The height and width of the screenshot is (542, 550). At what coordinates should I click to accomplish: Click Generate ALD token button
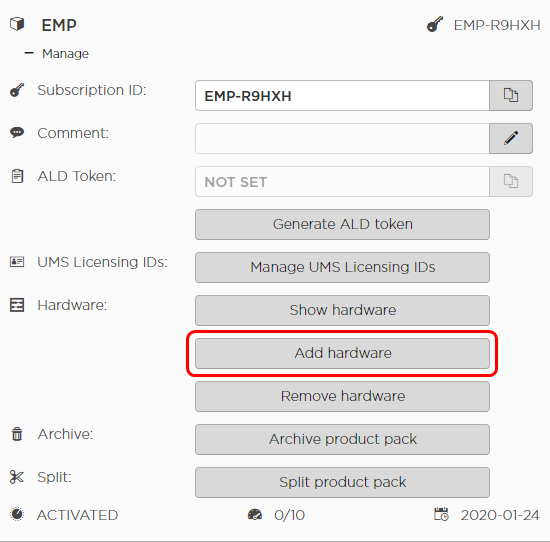342,225
